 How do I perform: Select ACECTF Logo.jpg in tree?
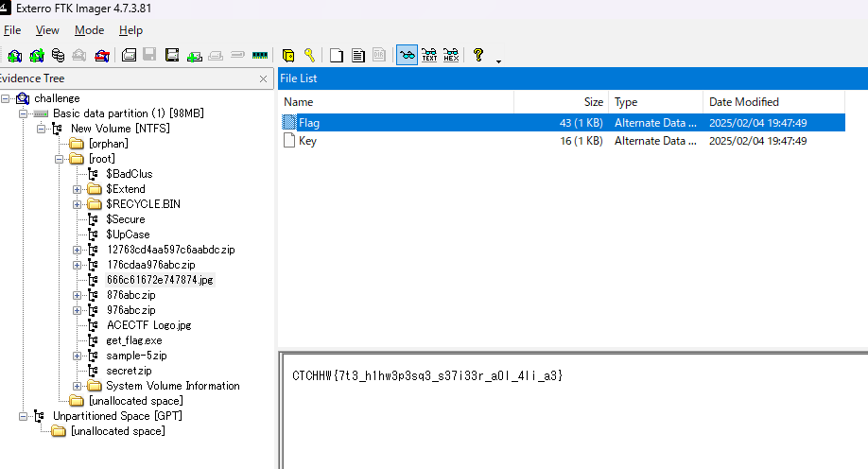pyautogui.click(x=148, y=325)
